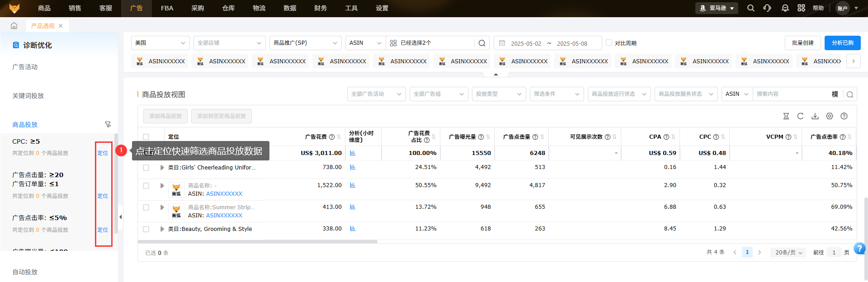Click the table horizontal scrollbar
The width and height of the screenshot is (868, 282).
(x=258, y=242)
